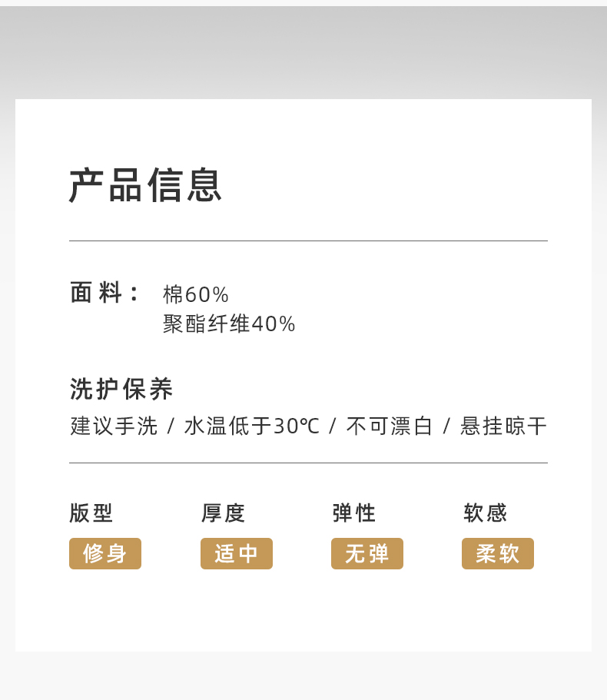Click the 水温低于30℃ instruction
Image resolution: width=607 pixels, height=700 pixels.
click(252, 426)
